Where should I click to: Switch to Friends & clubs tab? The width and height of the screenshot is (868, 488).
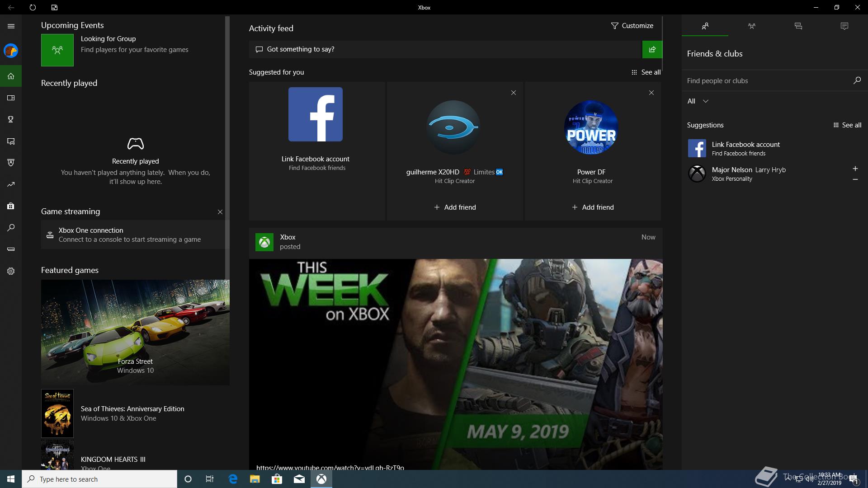[705, 26]
